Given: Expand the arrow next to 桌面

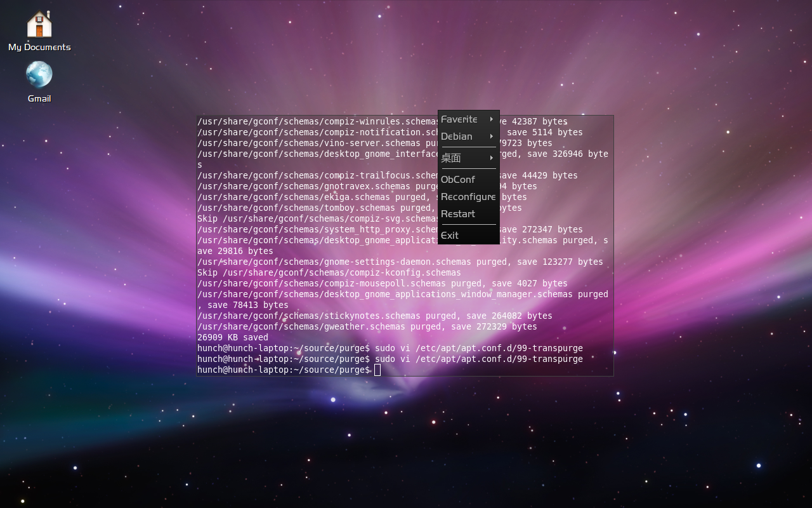Looking at the screenshot, I should (x=492, y=157).
